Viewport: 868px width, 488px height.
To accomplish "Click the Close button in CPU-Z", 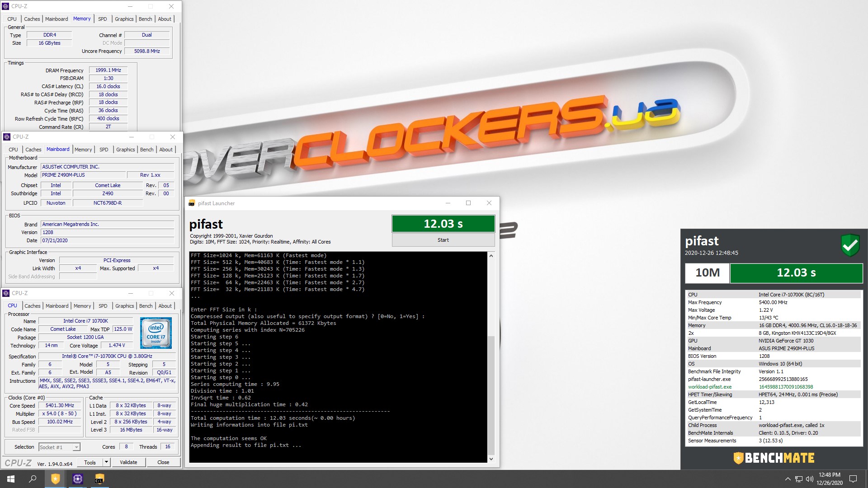I will coord(163,462).
